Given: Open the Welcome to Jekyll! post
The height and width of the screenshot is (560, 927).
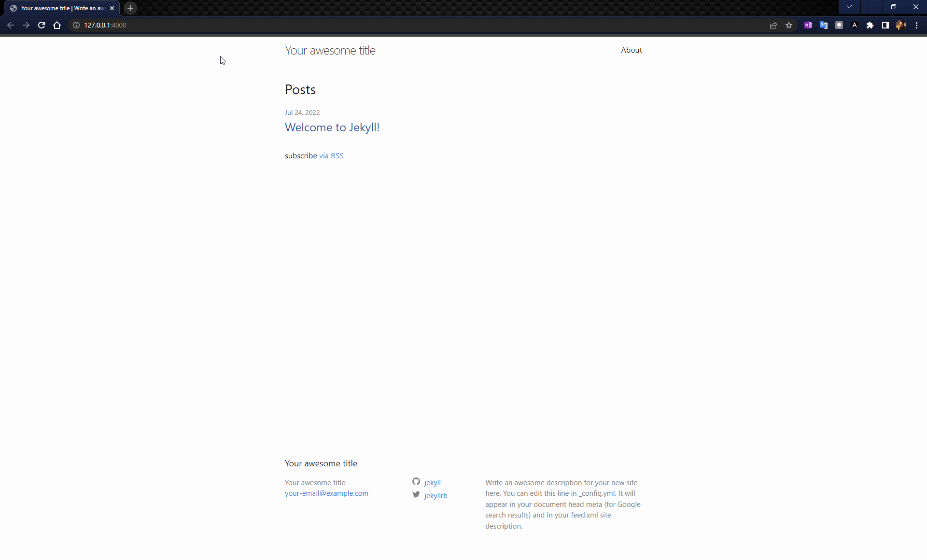Looking at the screenshot, I should pos(332,127).
